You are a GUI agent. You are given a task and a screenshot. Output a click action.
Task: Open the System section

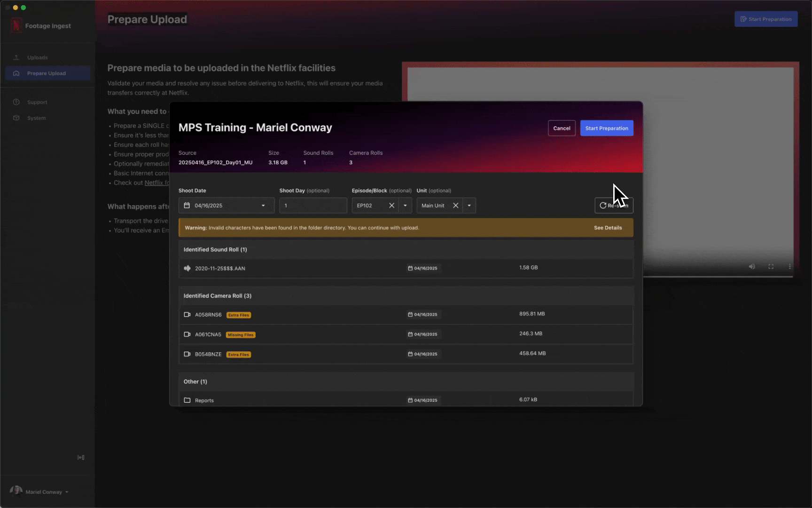click(47, 118)
